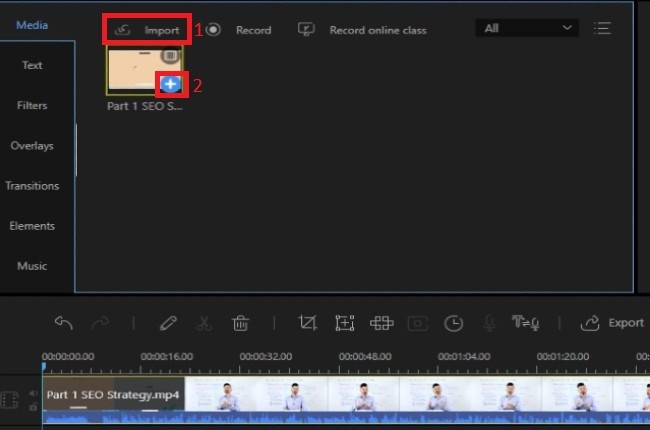Select the Part 1 SEO S... media thumbnail
Screen dimensions: 650x430
(x=144, y=70)
